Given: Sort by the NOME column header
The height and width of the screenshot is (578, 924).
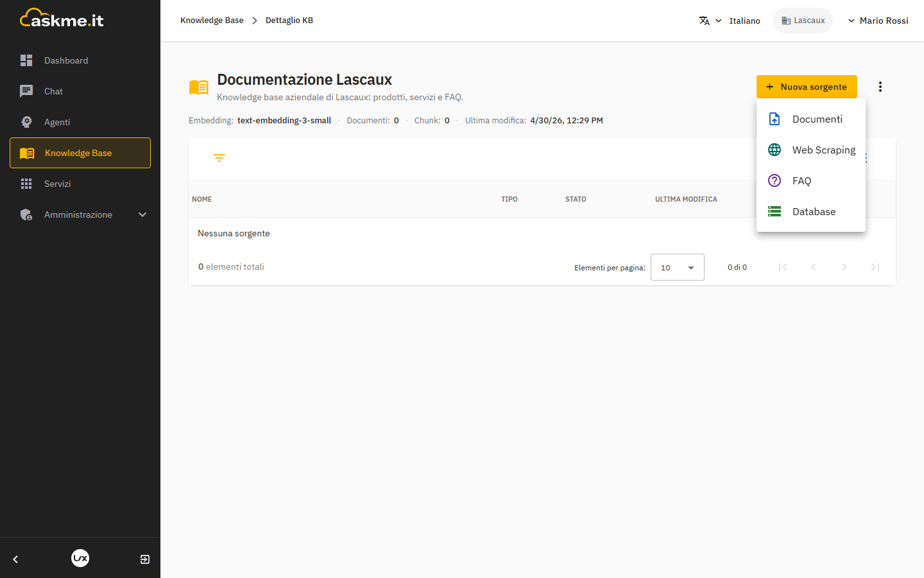Looking at the screenshot, I should click(202, 199).
